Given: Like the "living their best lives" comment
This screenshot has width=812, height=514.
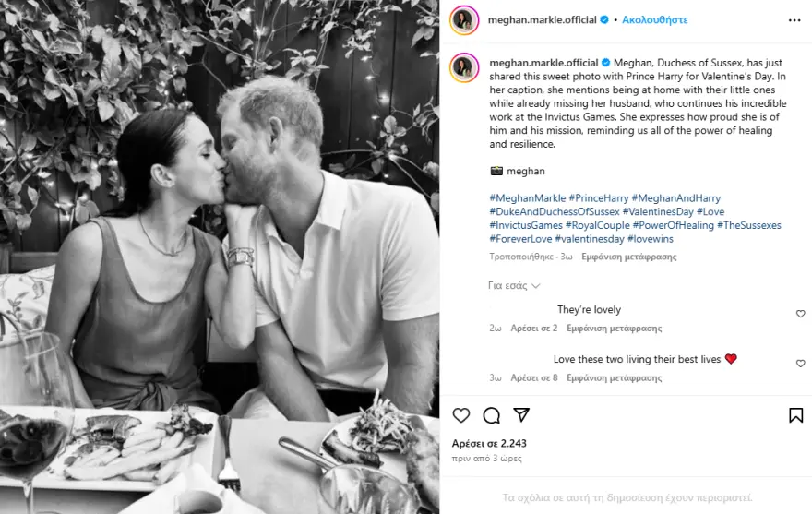Looking at the screenshot, I should 800,364.
